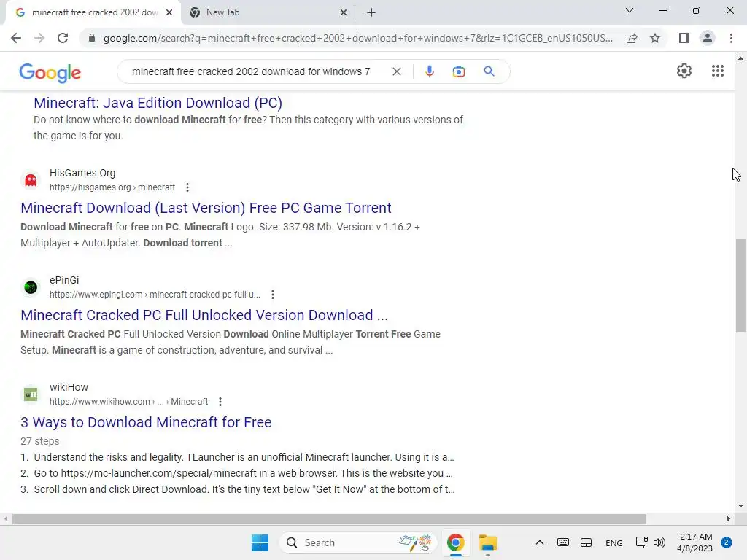Image resolution: width=747 pixels, height=560 pixels.
Task: Click the www.wikihow.com URL text
Action: [x=128, y=402]
